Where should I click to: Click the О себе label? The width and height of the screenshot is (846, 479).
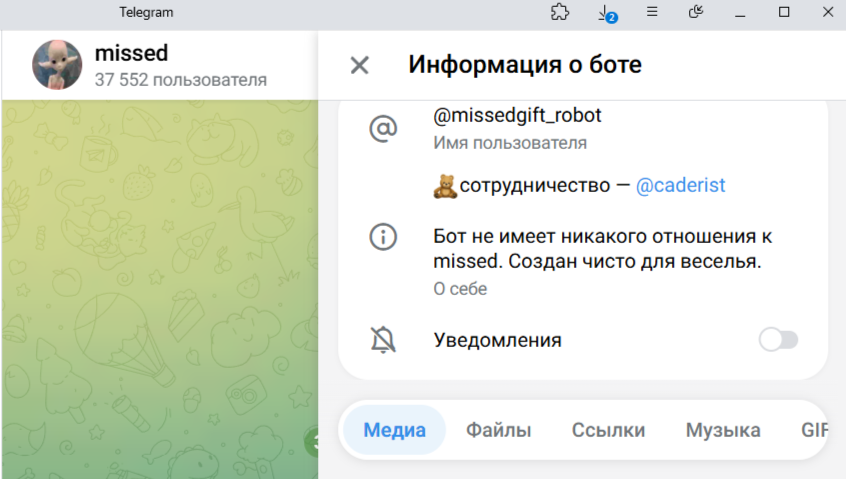tap(460, 289)
